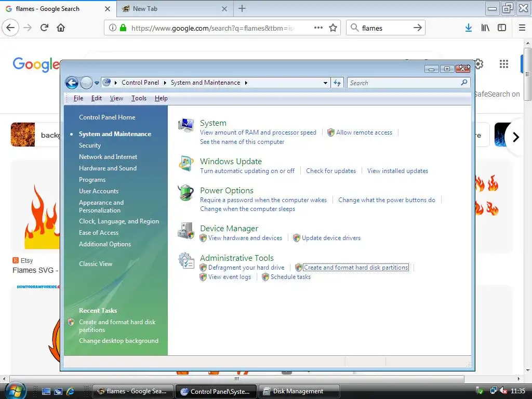Toggle the Firefox sidebar icon
Viewport: 532px width, 399px height.
[502, 28]
